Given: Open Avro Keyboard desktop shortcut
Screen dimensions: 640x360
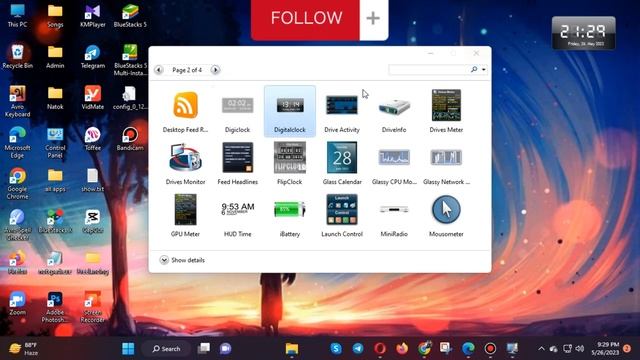Looking at the screenshot, I should click(x=18, y=102).
